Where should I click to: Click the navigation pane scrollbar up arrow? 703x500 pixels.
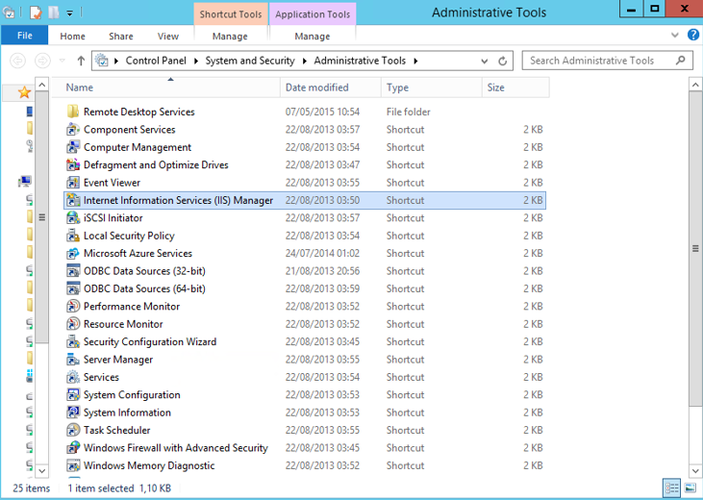coord(42,84)
